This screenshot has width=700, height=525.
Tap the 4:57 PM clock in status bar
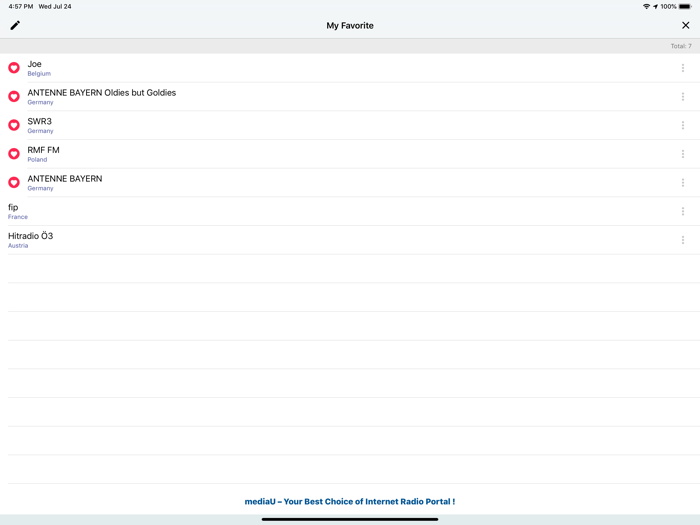coord(21,7)
